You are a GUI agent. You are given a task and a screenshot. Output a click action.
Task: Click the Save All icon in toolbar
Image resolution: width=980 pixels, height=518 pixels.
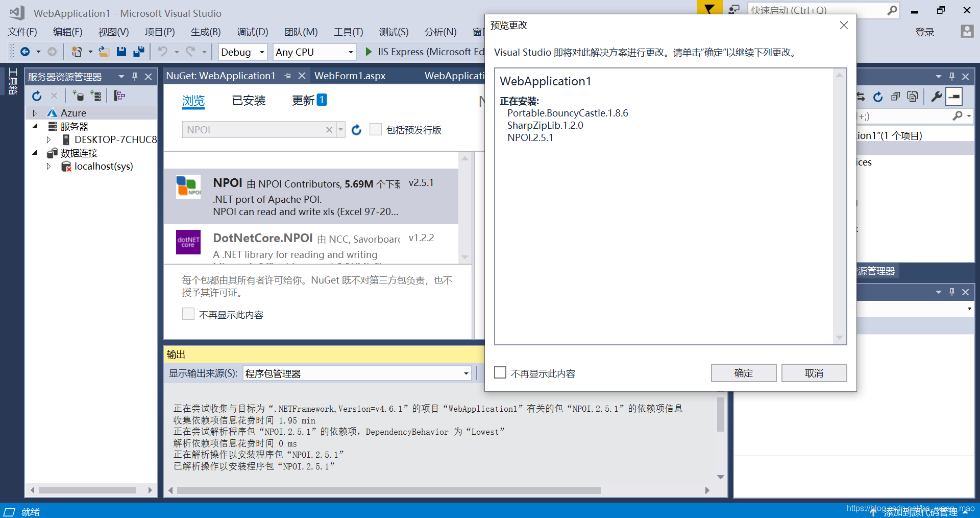(138, 52)
